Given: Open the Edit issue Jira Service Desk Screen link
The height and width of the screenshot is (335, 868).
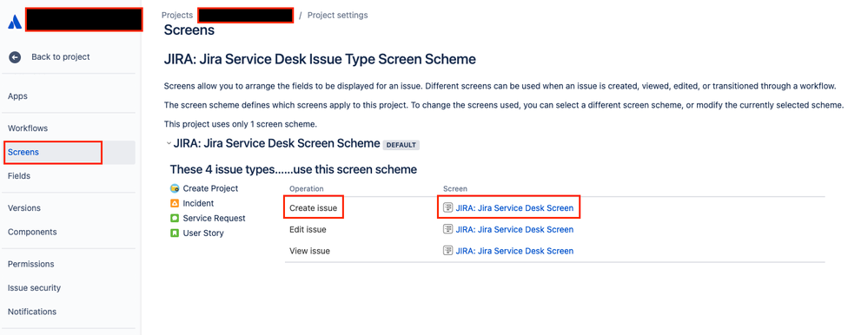Looking at the screenshot, I should (514, 229).
